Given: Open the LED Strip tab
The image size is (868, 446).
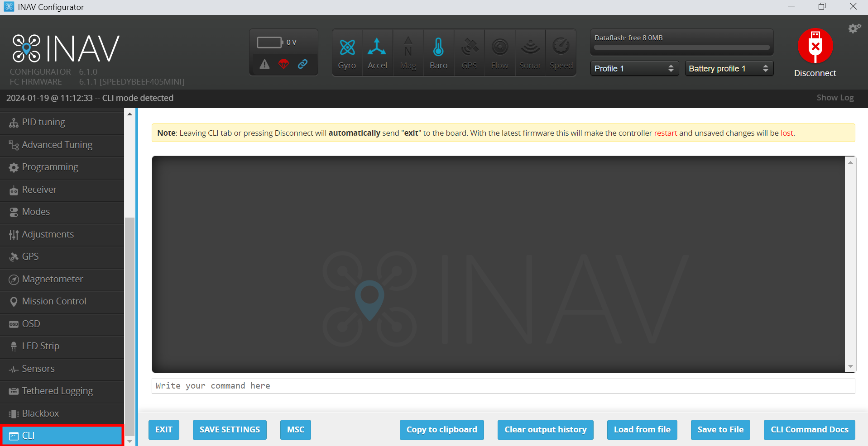Looking at the screenshot, I should [x=62, y=346].
